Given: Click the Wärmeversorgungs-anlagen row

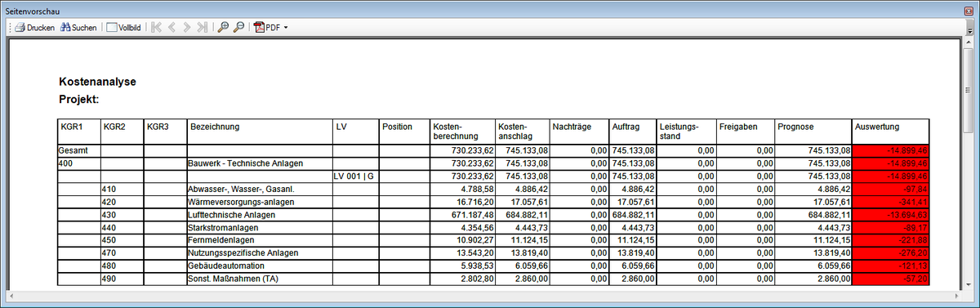Looking at the screenshot, I should (493, 202).
